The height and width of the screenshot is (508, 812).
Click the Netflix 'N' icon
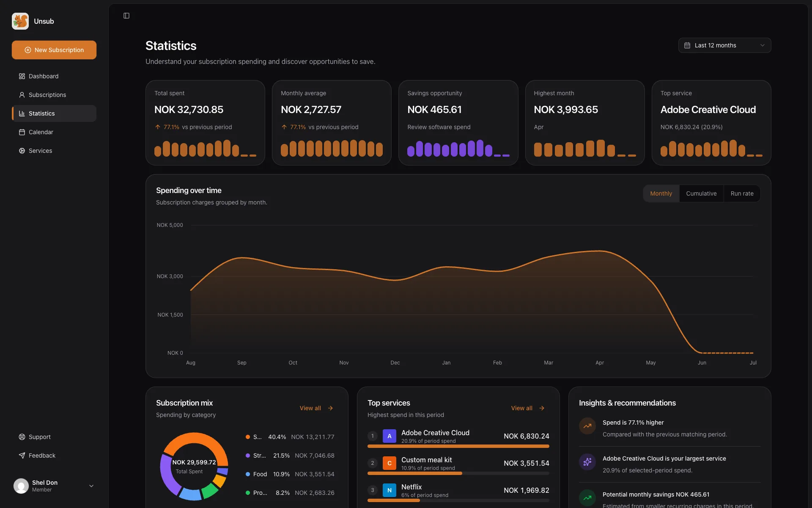pos(390,490)
